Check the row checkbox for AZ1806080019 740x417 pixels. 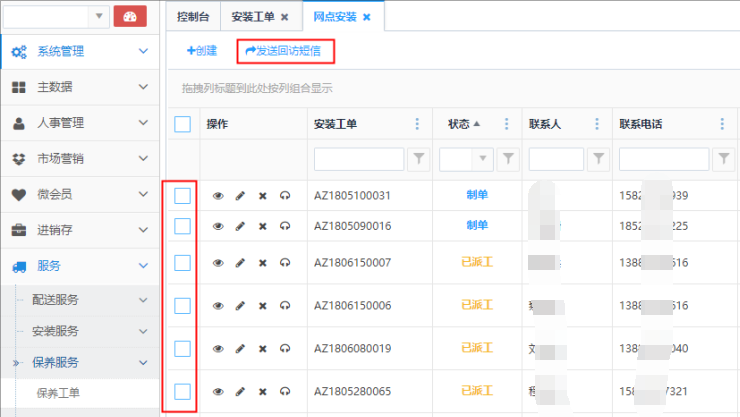[x=182, y=348]
